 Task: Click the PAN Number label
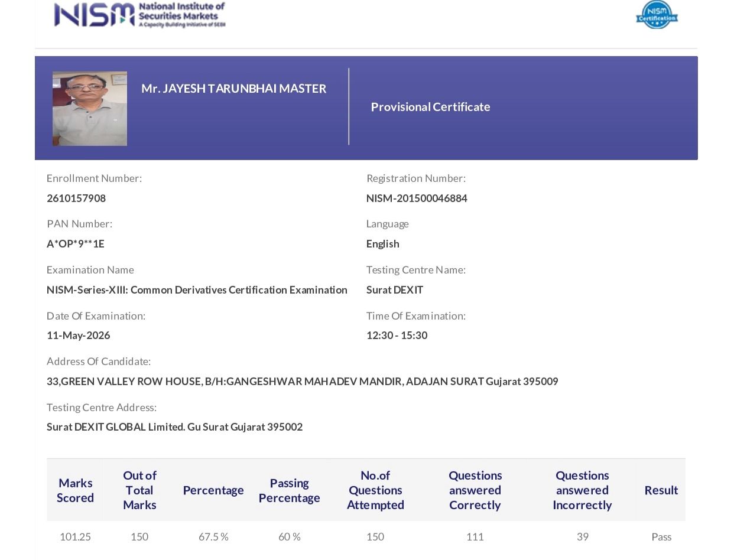coord(79,224)
